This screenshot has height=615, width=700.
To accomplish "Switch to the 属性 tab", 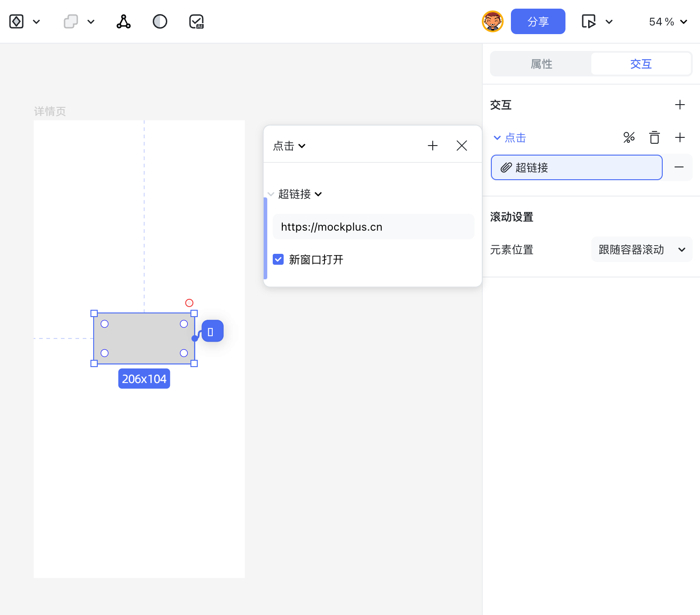I will pyautogui.click(x=541, y=64).
